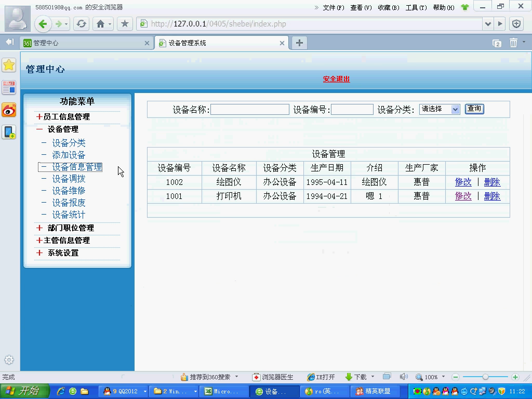Screen dimensions: 532x399
Task: Collapse the 设备管理 menu section
Action: pos(58,129)
